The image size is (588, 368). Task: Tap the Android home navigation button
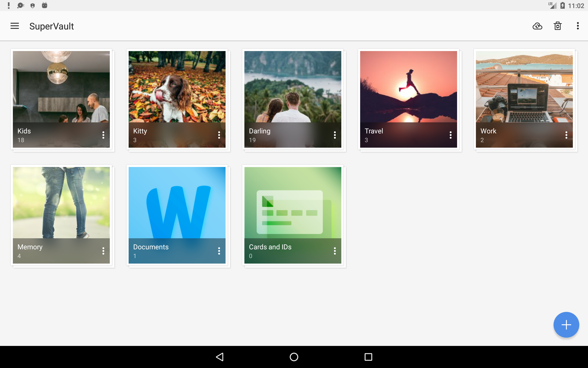pyautogui.click(x=294, y=357)
